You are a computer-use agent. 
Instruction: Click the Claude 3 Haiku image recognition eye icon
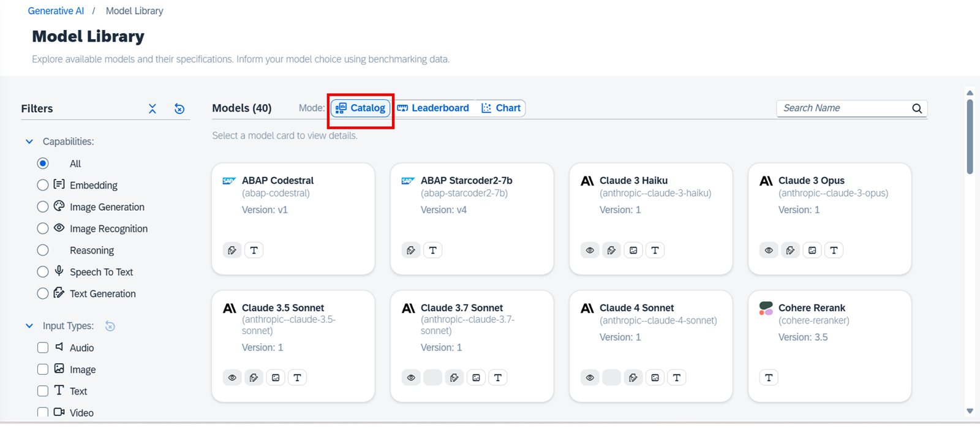pyautogui.click(x=590, y=250)
